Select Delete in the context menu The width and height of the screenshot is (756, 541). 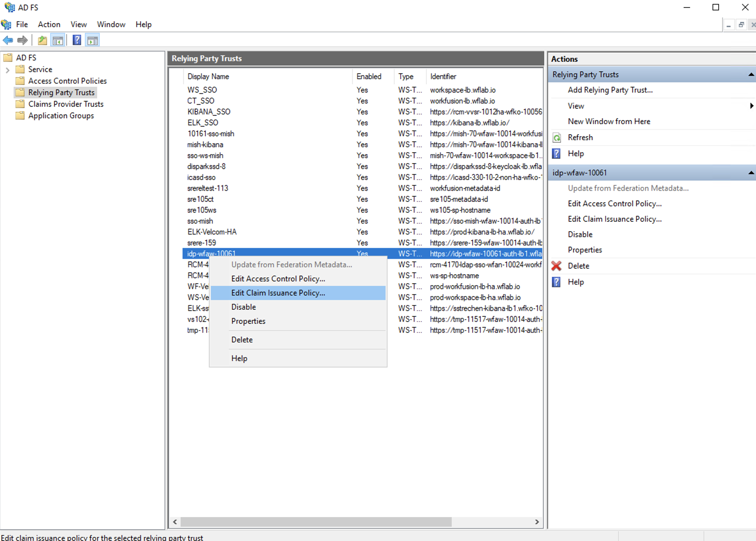point(298,340)
